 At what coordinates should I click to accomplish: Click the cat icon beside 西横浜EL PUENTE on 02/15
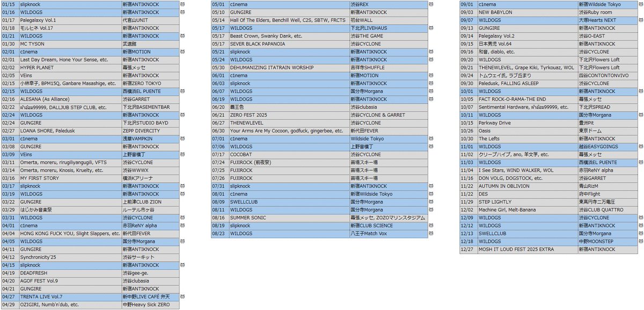183,91
